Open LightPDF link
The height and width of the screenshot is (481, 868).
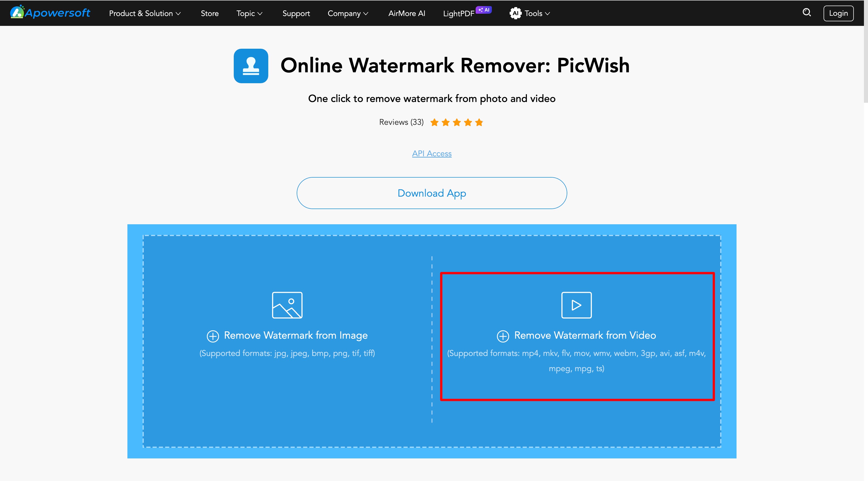point(459,13)
